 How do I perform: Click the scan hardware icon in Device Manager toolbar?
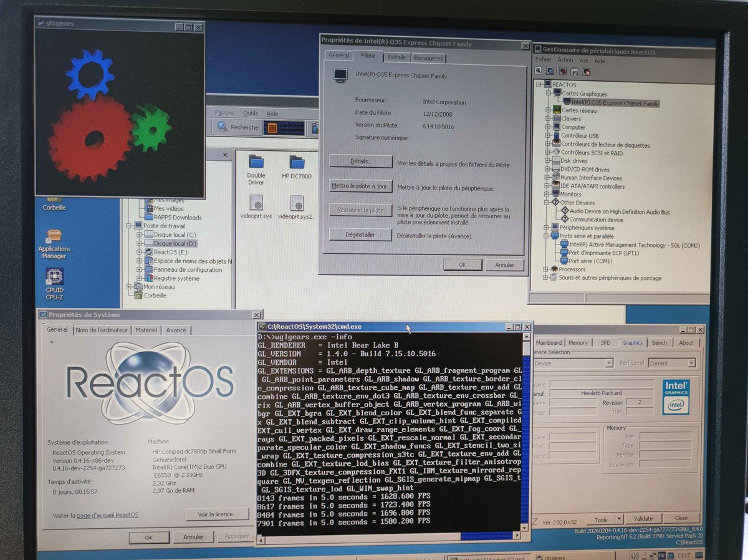(x=551, y=71)
